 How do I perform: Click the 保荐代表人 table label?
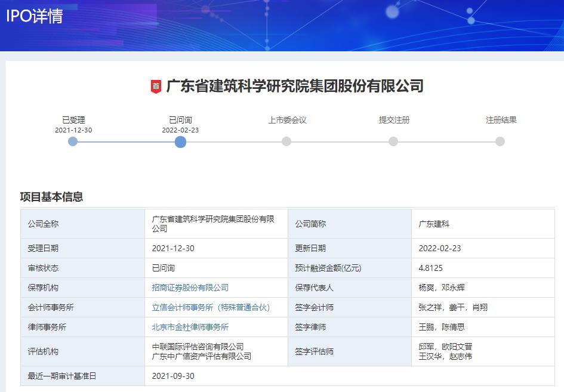pyautogui.click(x=315, y=288)
